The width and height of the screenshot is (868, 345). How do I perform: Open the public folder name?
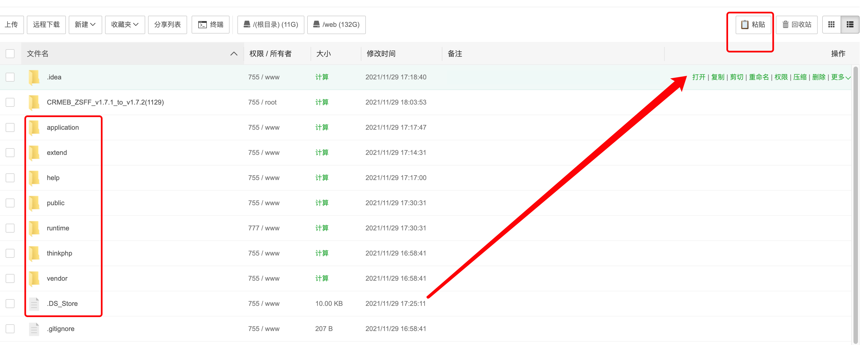[56, 203]
